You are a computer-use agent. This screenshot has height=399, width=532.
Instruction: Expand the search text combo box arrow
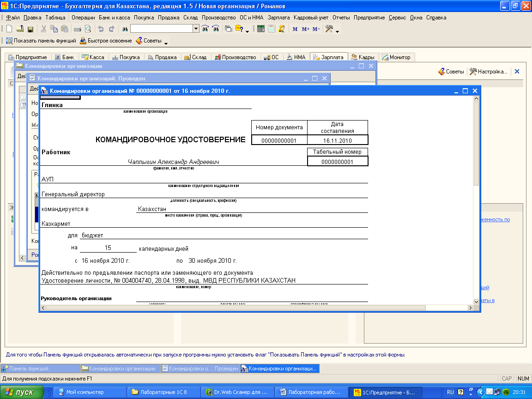tap(196, 29)
